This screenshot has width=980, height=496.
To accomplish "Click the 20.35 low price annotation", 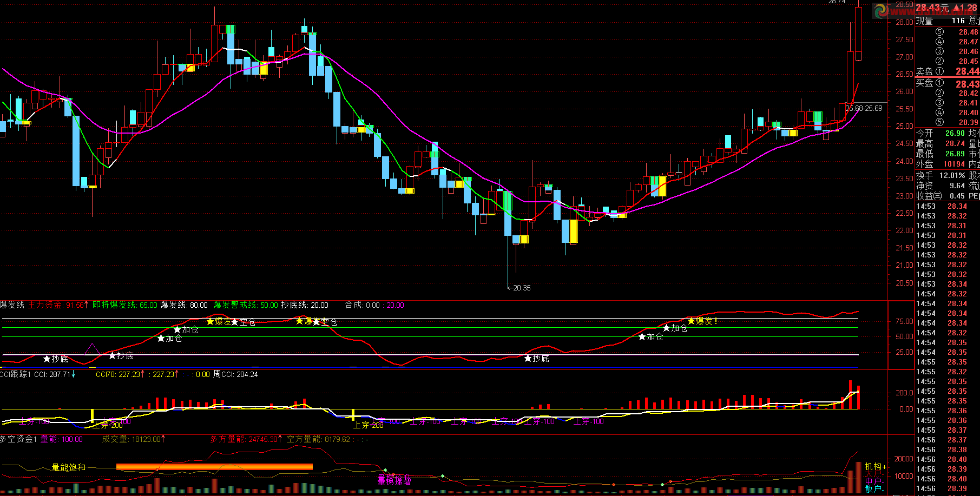I will coord(521,288).
